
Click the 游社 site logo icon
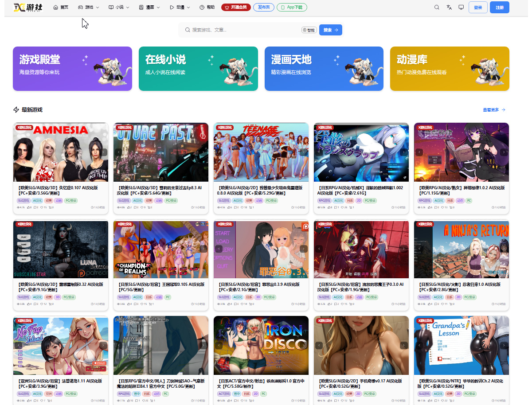point(19,7)
